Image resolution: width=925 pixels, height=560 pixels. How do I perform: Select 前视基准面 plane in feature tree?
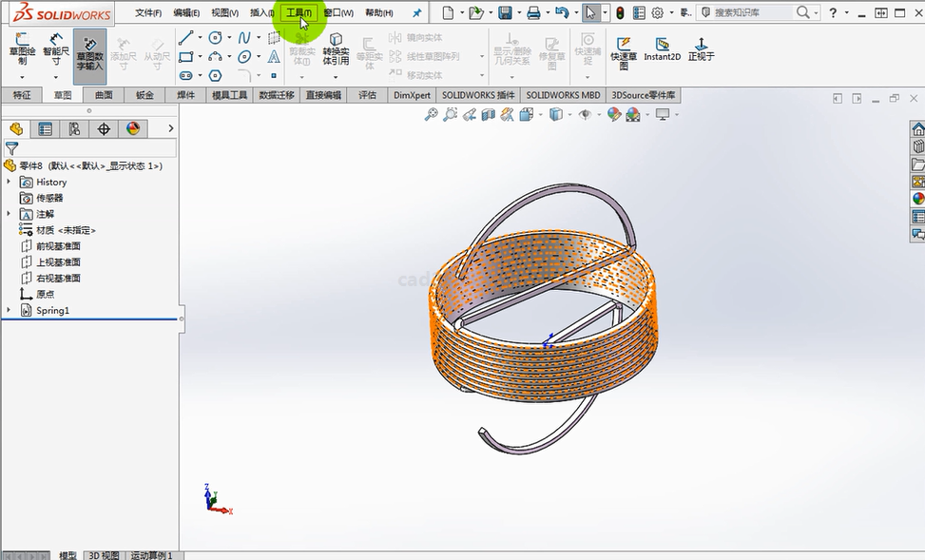[x=57, y=246]
